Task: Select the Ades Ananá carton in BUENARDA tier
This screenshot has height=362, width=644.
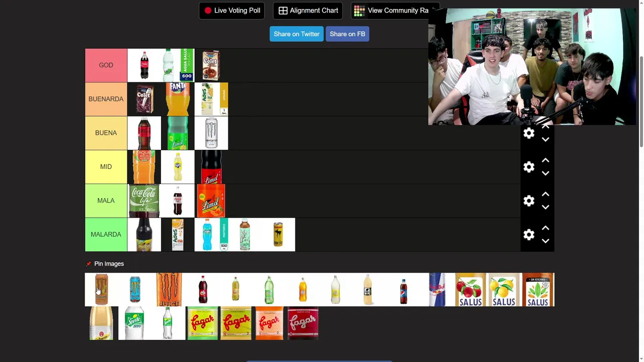Action: (211, 99)
